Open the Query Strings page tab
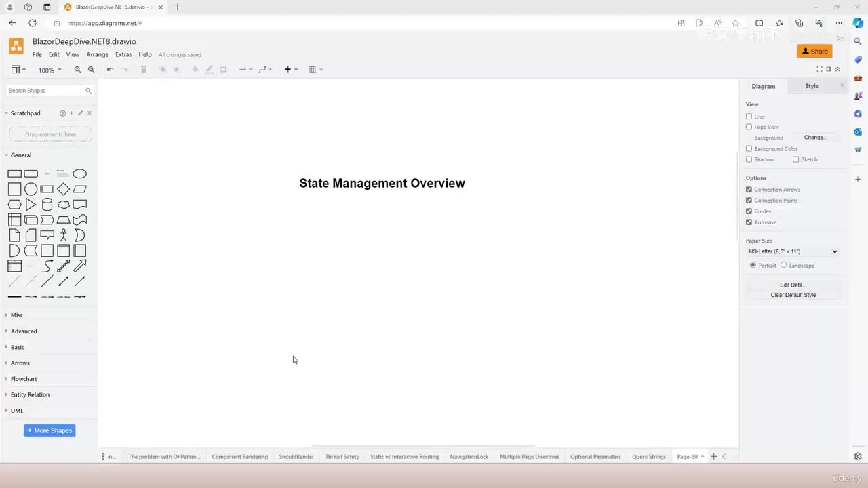Viewport: 868px width, 488px height. (x=649, y=457)
